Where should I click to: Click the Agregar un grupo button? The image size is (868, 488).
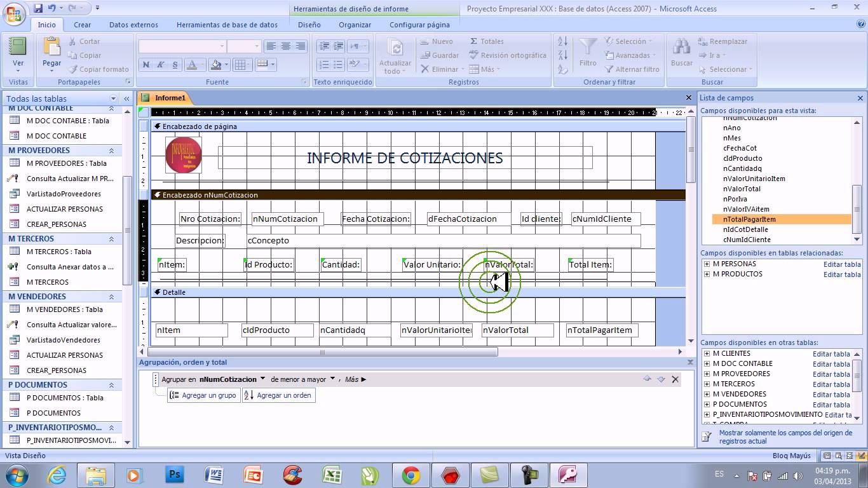[x=203, y=395]
